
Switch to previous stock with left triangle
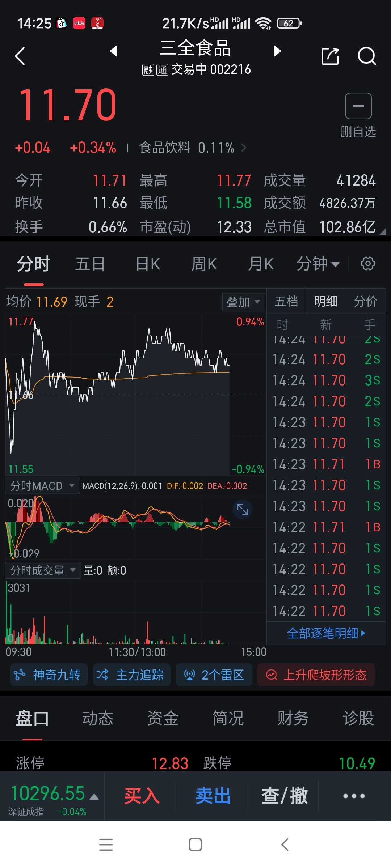pyautogui.click(x=113, y=51)
